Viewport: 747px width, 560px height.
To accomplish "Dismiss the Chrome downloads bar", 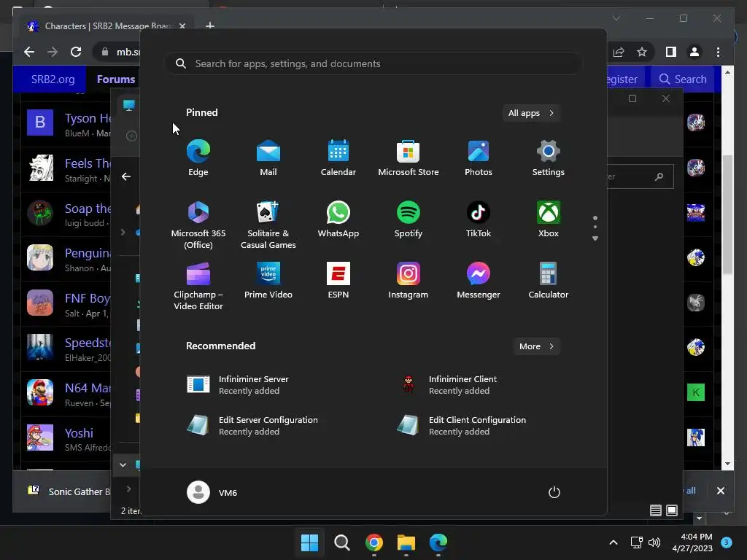I will (x=721, y=491).
